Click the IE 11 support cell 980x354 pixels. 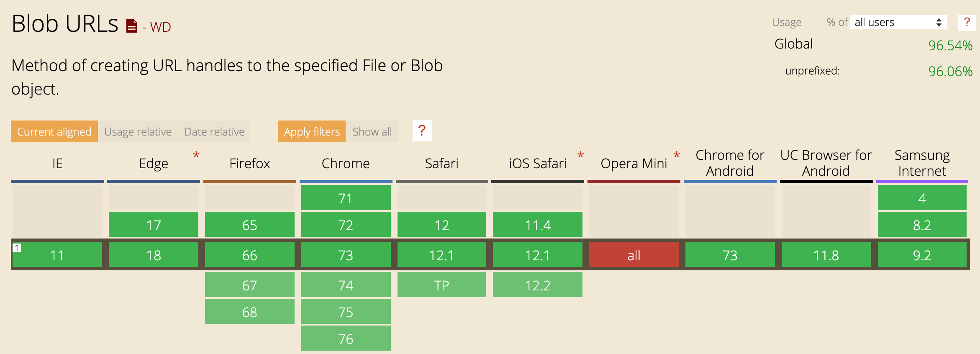point(57,254)
